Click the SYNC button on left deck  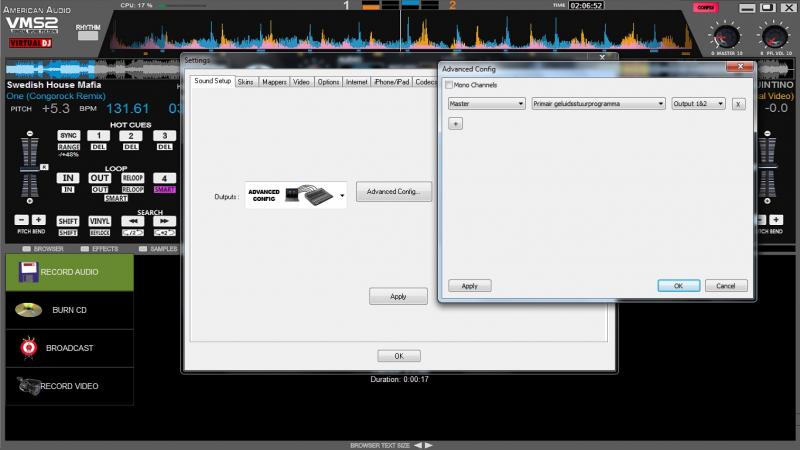click(x=68, y=136)
